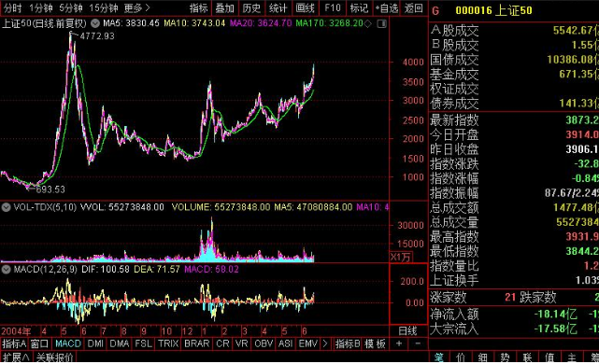
Task: Select 5分钟 period
Action: coord(71,8)
